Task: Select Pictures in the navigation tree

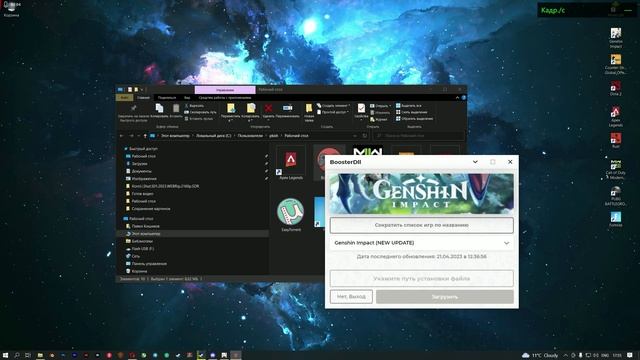Action: pyautogui.click(x=143, y=178)
